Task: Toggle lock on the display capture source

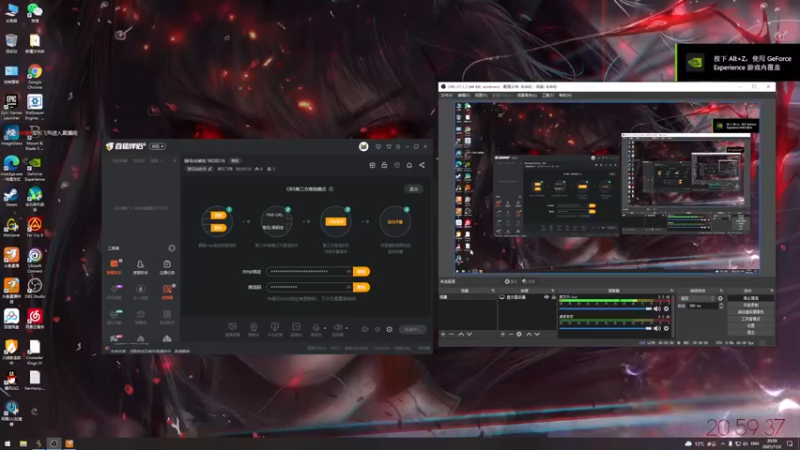Action: click(x=554, y=297)
